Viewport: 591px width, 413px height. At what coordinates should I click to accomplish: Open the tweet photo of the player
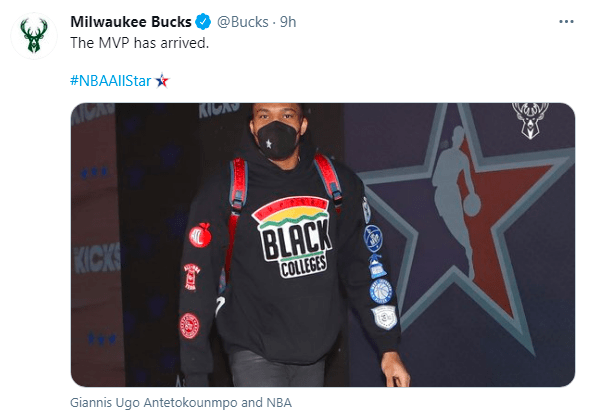323,245
